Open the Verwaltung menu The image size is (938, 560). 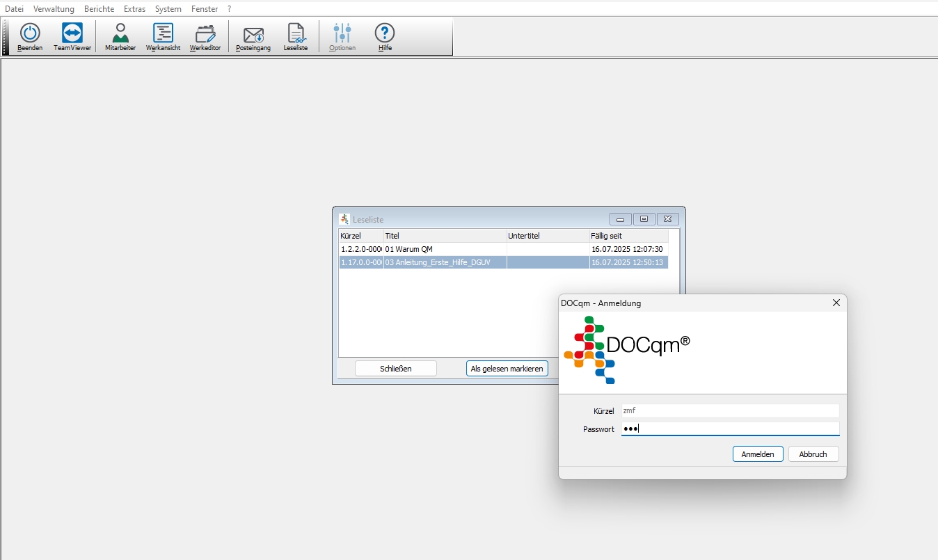(x=54, y=9)
